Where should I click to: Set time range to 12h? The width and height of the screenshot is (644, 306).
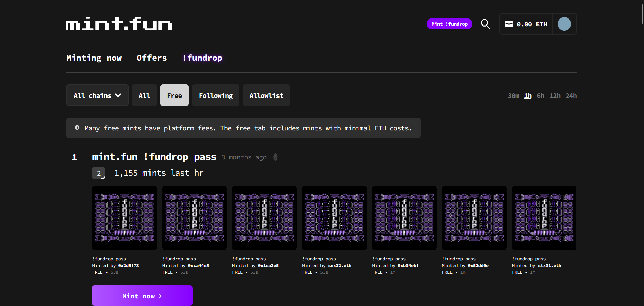(555, 95)
